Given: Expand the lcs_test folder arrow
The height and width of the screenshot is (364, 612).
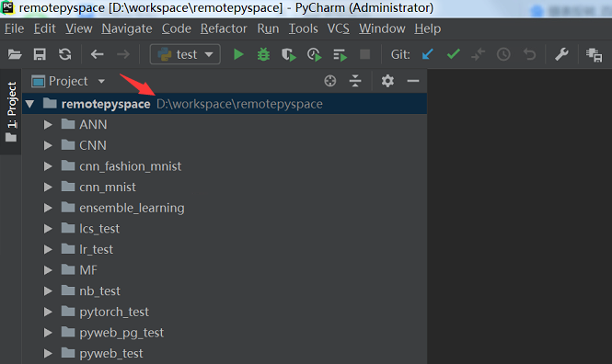Looking at the screenshot, I should 48,228.
